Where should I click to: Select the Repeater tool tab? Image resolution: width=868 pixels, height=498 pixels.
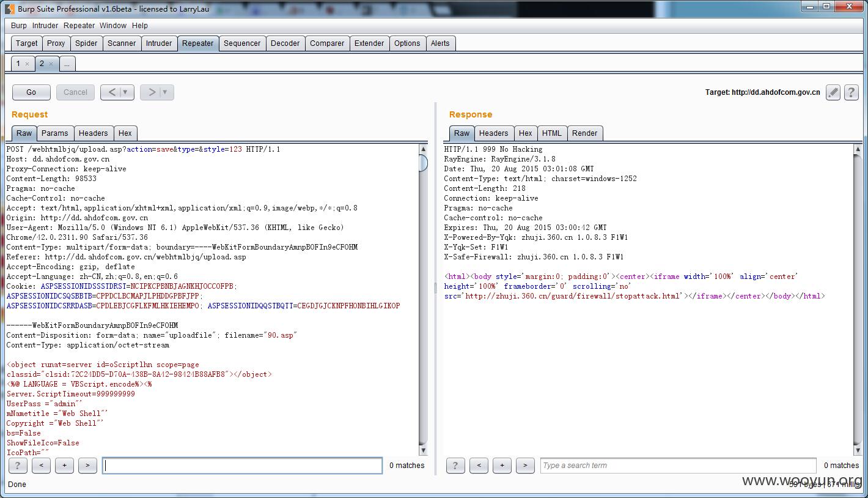[x=198, y=43]
